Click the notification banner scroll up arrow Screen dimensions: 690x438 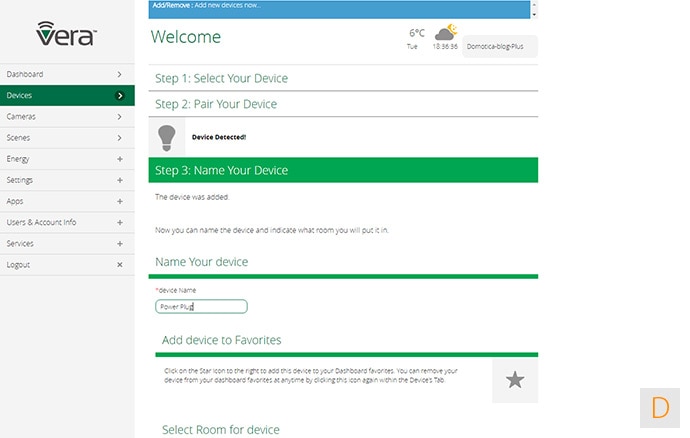point(534,4)
